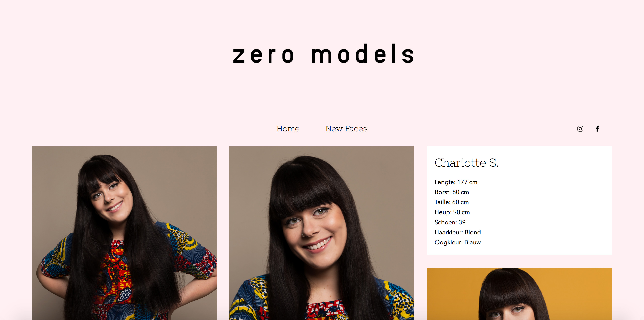Open the New Faces menu item
644x320 pixels.
[346, 129]
